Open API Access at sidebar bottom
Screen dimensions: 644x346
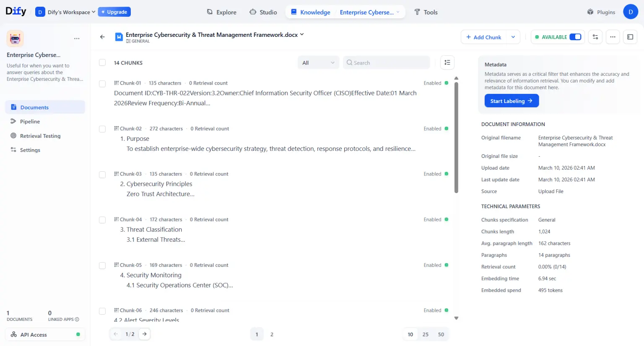[45, 334]
